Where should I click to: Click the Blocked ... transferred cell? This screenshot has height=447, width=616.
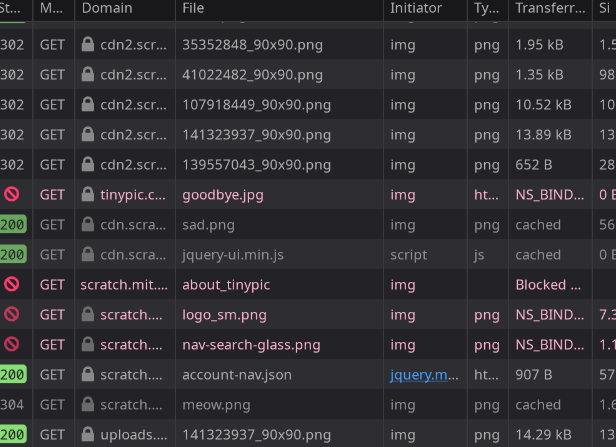click(548, 284)
